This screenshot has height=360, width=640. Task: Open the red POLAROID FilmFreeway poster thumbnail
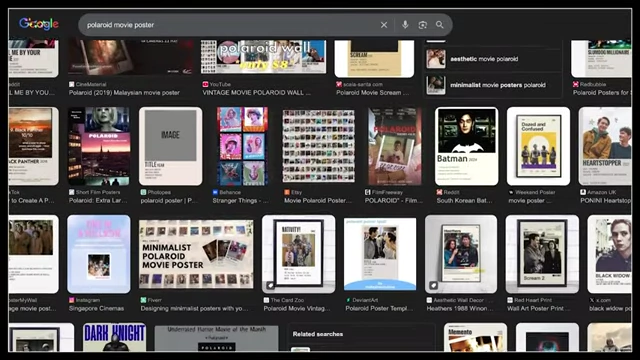point(395,146)
